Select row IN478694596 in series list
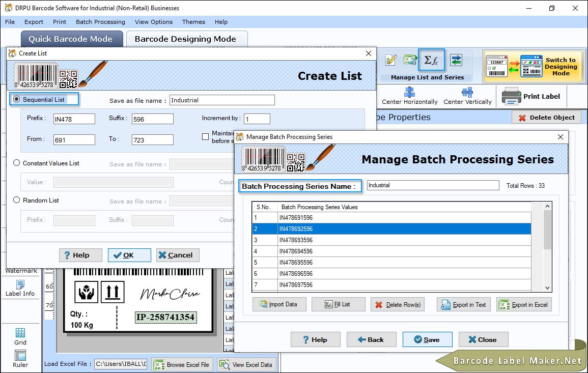This screenshot has width=588, height=373. (x=391, y=251)
